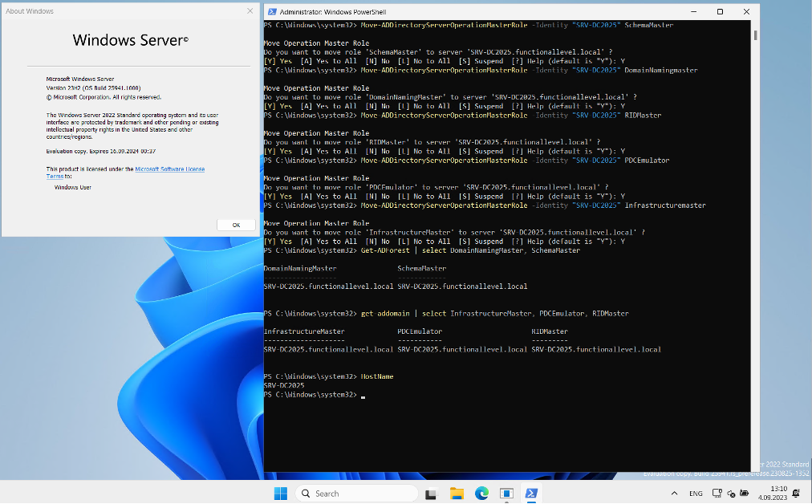Unmute audio using the tray speaker icon
This screenshot has width=812, height=504.
pos(730,494)
